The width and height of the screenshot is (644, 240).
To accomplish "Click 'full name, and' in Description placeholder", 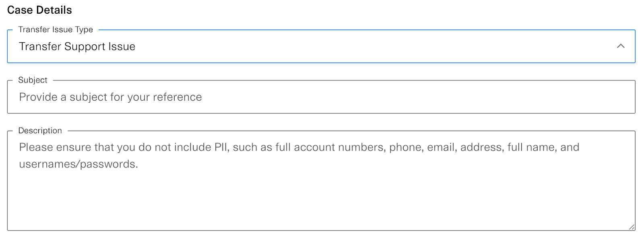I will [543, 147].
